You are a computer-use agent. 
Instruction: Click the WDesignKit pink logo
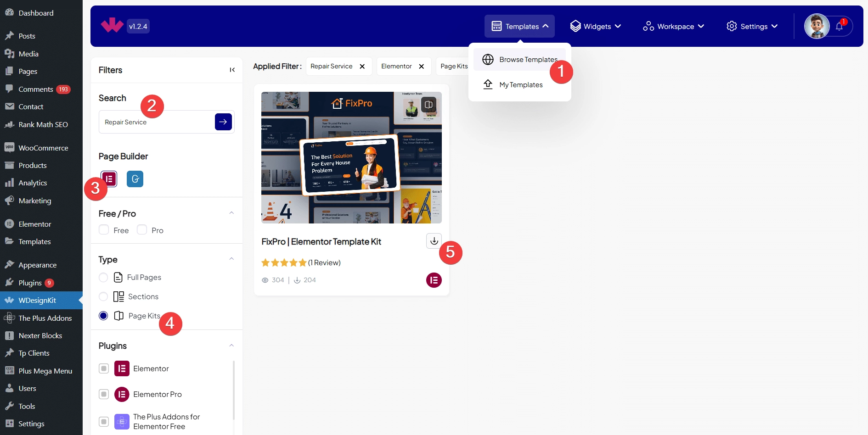tap(112, 26)
